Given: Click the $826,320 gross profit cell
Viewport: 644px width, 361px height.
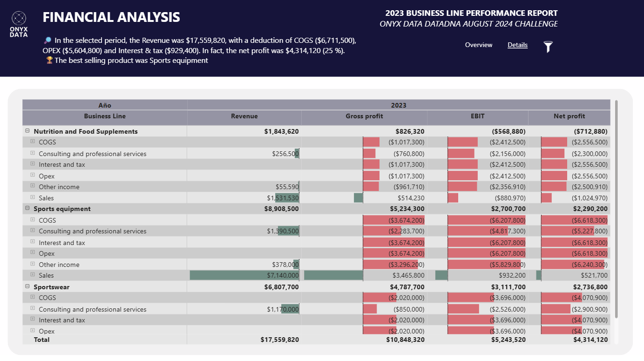Looking at the screenshot, I should tap(364, 131).
